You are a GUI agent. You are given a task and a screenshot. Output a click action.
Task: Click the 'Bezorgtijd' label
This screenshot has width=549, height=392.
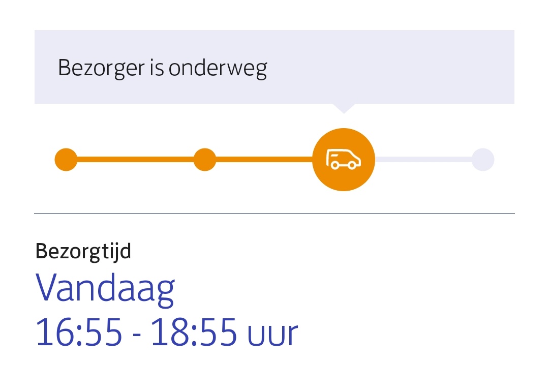[83, 252]
